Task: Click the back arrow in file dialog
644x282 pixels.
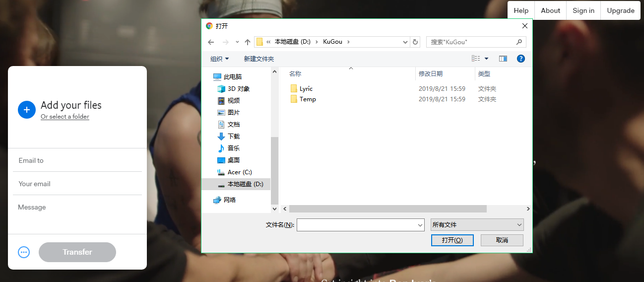Action: (x=211, y=42)
